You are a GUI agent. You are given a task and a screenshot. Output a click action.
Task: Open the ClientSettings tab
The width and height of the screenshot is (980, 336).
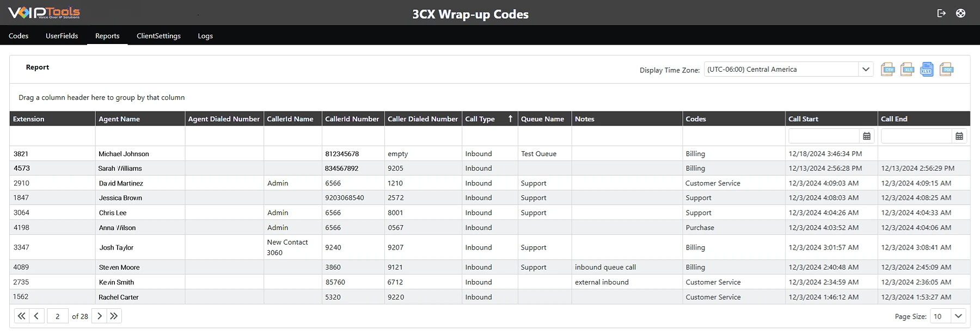[x=158, y=36]
